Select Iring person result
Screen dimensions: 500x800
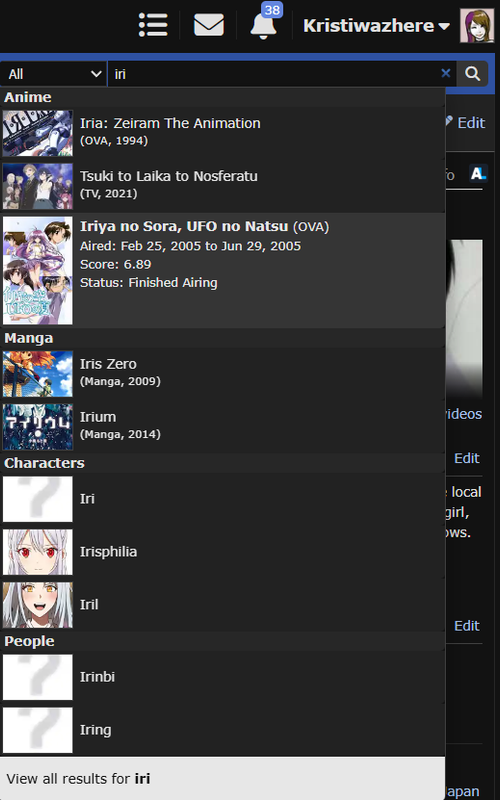click(222, 730)
